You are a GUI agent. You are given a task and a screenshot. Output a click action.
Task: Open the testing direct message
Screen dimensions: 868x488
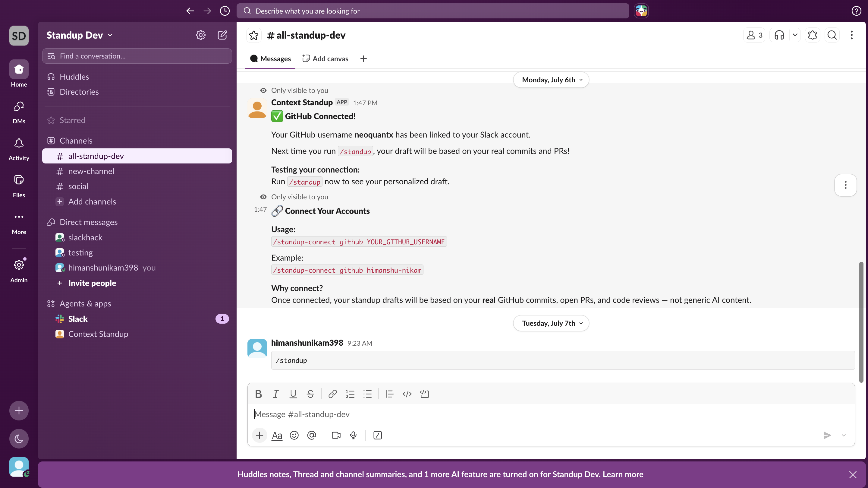coord(137,253)
